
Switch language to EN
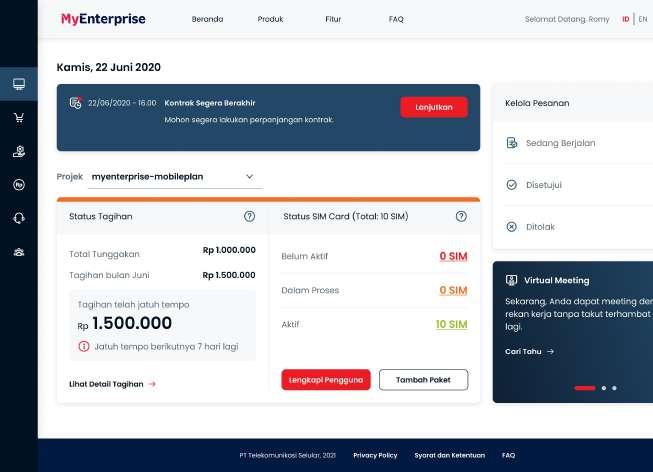[x=643, y=19]
